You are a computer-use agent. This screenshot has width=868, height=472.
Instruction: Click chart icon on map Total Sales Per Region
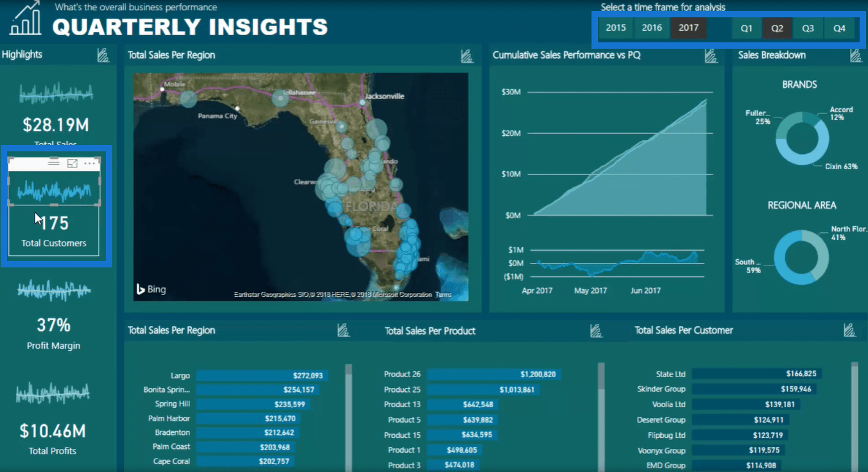click(x=468, y=56)
